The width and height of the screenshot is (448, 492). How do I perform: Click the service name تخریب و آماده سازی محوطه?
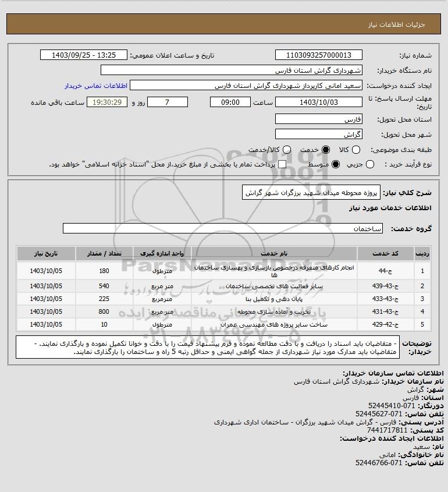pos(274,312)
